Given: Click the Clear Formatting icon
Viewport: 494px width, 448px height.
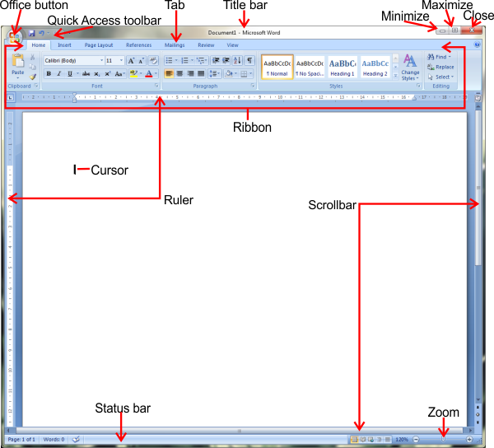Looking at the screenshot, I should pos(153,60).
